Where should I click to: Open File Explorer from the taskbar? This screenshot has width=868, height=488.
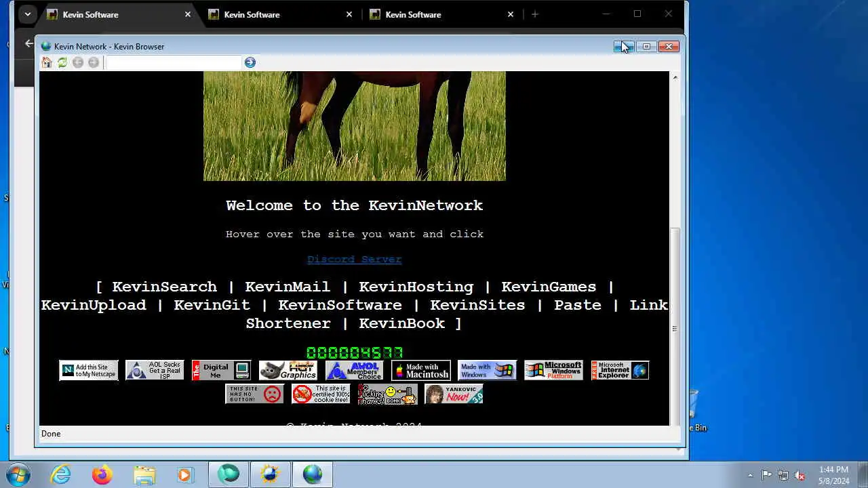click(144, 474)
